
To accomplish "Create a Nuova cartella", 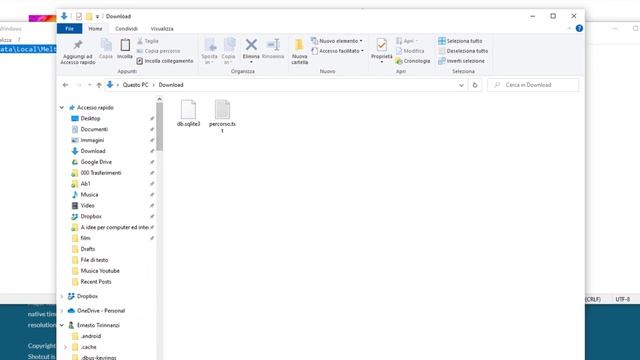I will [x=300, y=51].
